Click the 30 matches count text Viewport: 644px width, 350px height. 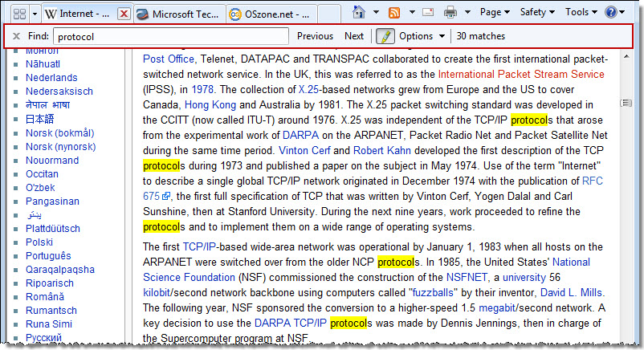(480, 36)
